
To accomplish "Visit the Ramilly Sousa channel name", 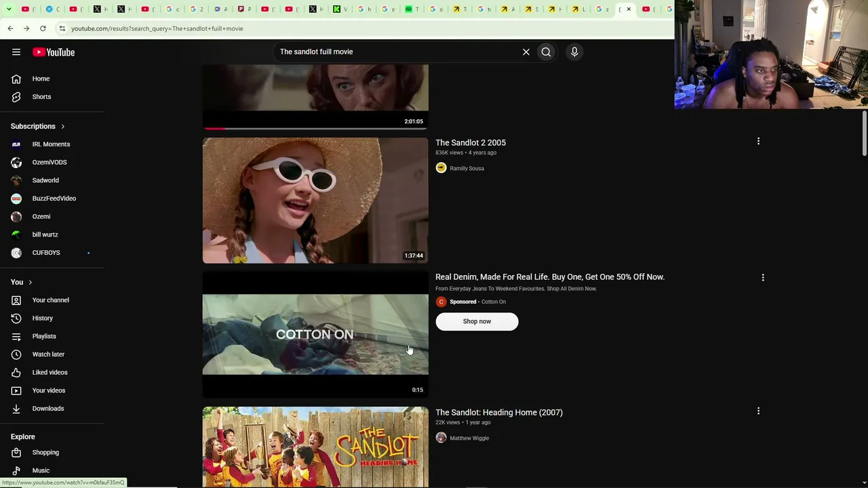I will coord(467,169).
